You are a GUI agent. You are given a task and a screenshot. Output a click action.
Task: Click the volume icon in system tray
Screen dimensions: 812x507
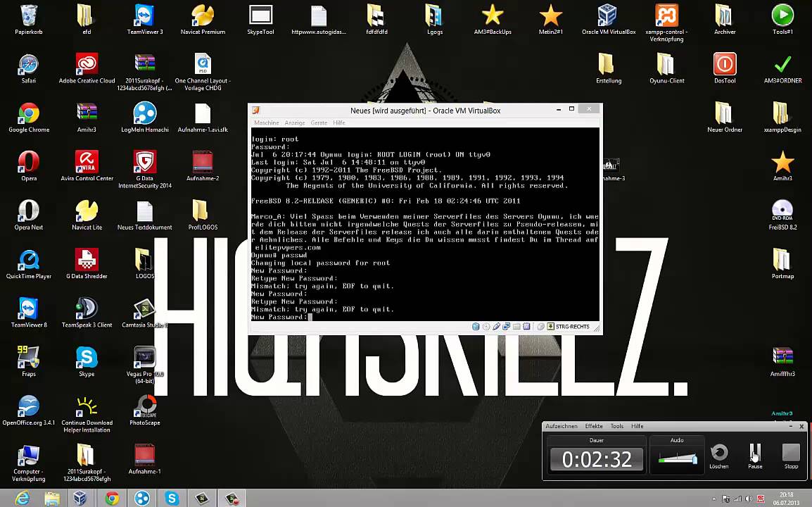pyautogui.click(x=749, y=499)
